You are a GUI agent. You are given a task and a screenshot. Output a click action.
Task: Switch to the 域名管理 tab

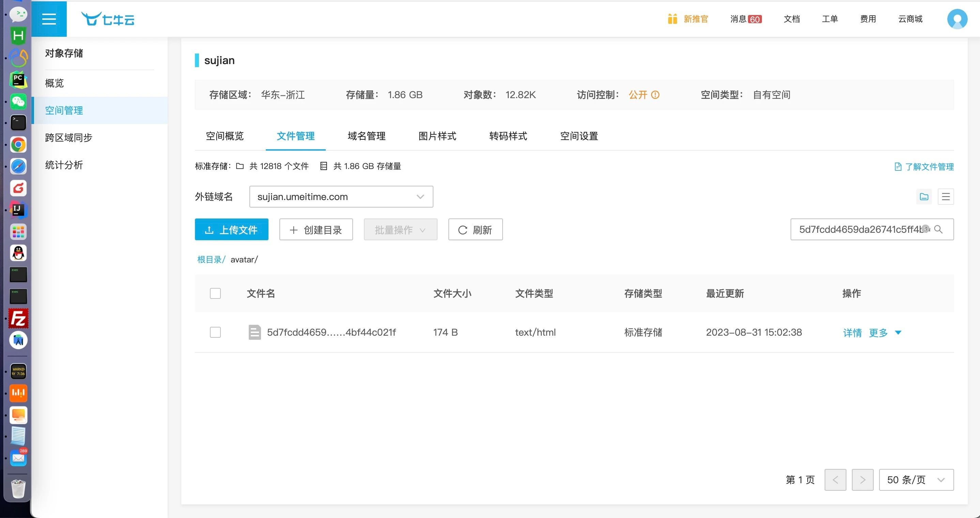coord(366,136)
